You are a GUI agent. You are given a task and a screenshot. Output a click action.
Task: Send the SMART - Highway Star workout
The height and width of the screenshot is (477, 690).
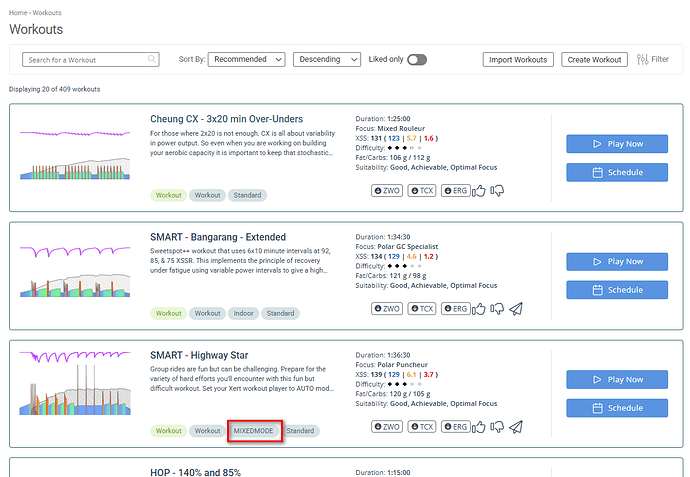516,426
